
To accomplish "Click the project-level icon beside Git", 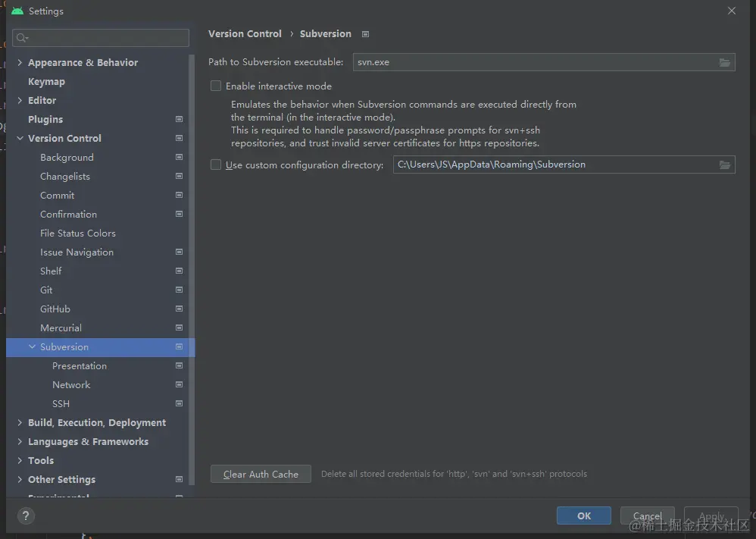I will coord(179,290).
